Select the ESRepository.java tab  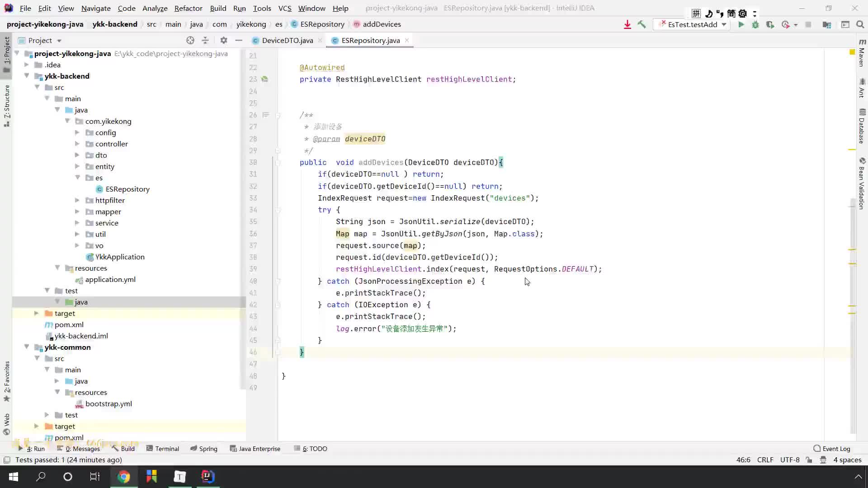point(371,41)
